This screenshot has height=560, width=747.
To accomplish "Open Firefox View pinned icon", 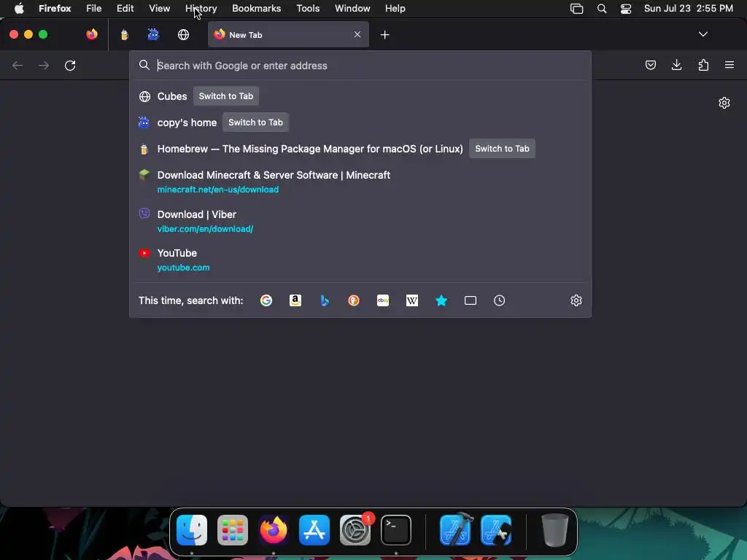I will click(x=92, y=34).
